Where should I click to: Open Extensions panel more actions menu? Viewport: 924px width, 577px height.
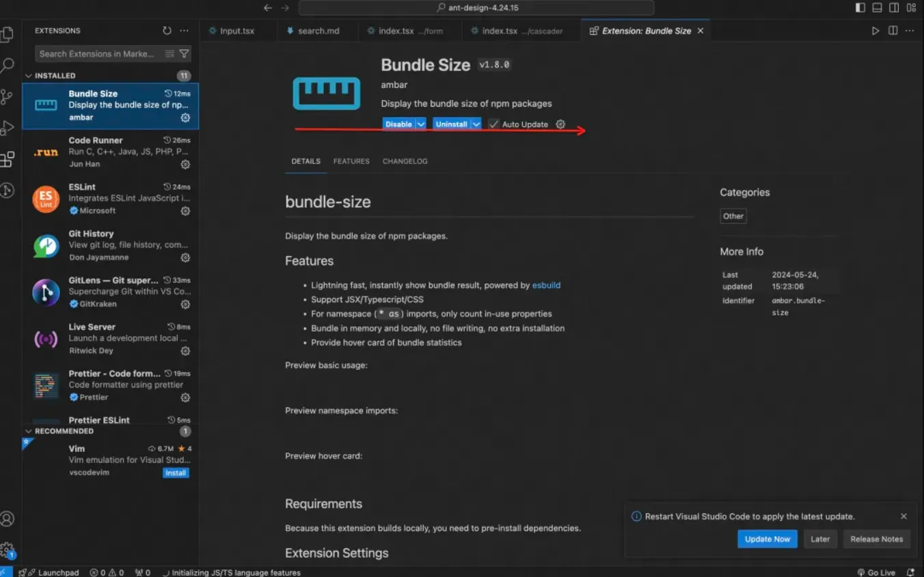click(184, 31)
